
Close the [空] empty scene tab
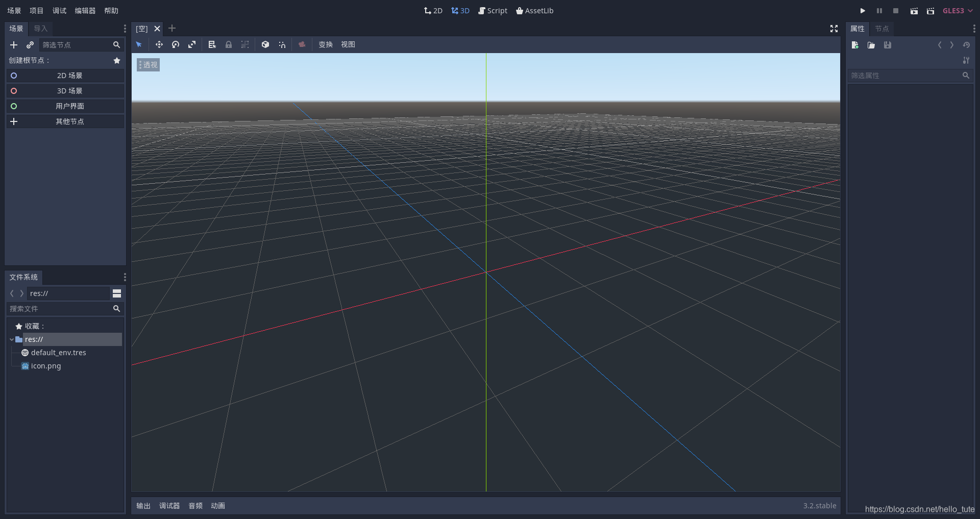[157, 29]
